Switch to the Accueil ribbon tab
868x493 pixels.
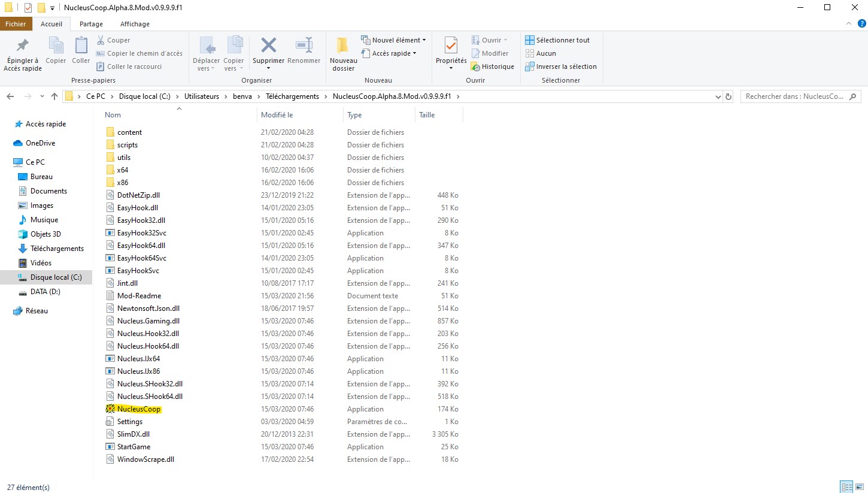[x=51, y=24]
